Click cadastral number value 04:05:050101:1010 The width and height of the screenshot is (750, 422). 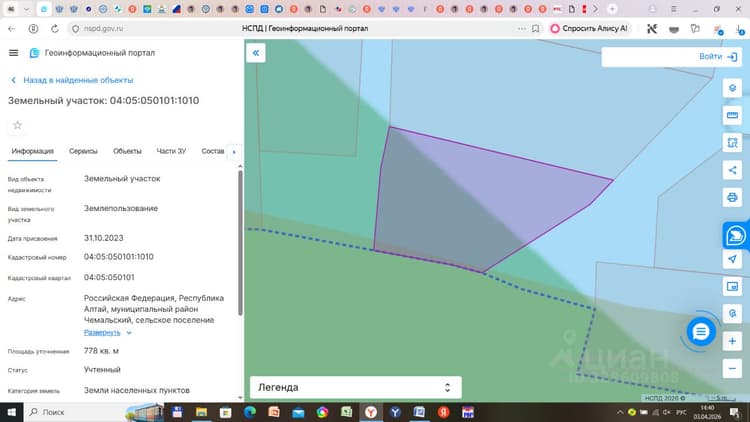[x=119, y=257]
